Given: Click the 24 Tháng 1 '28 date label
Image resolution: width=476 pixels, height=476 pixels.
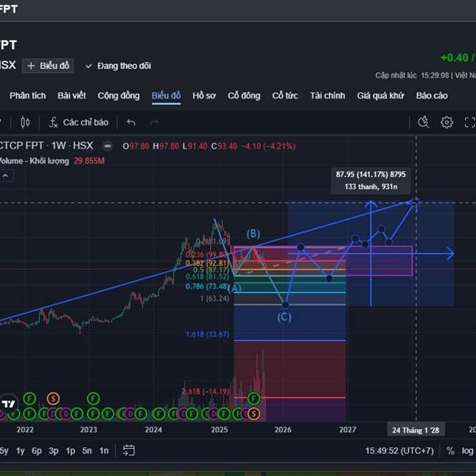Looking at the screenshot, I should click(x=416, y=430).
